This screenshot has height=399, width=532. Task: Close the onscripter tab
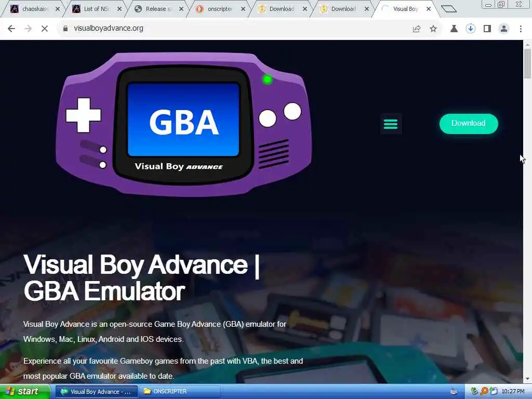243,9
